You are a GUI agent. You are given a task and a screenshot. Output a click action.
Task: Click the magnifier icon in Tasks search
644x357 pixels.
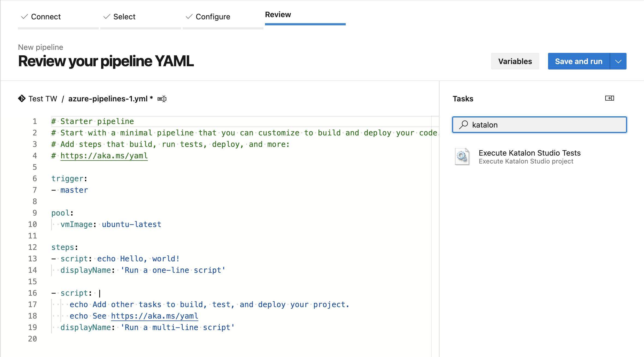click(x=464, y=125)
